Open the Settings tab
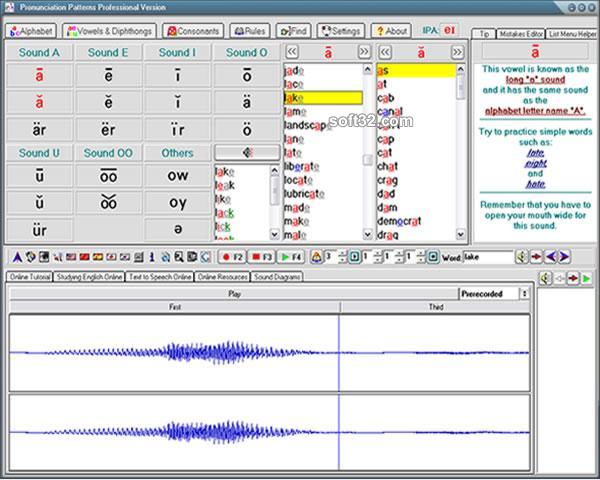This screenshot has height=480, width=600. pos(341,31)
